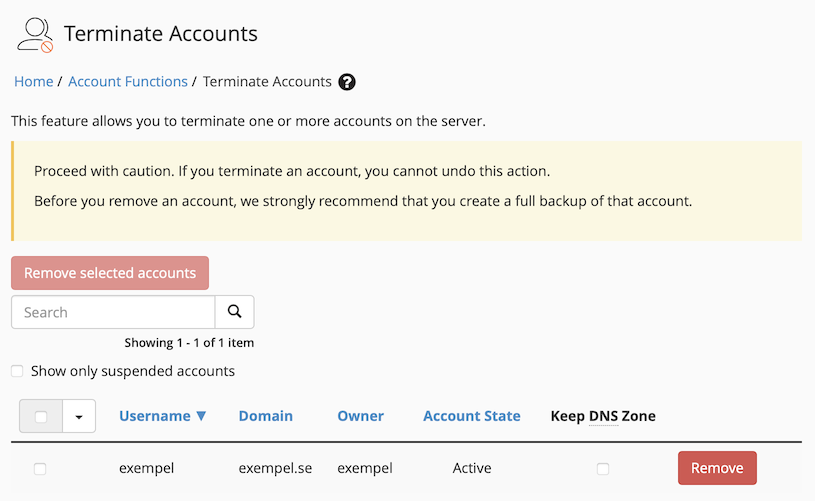Sort the table by Domain column
Viewport: 815px width, 501px height.
[x=265, y=416]
